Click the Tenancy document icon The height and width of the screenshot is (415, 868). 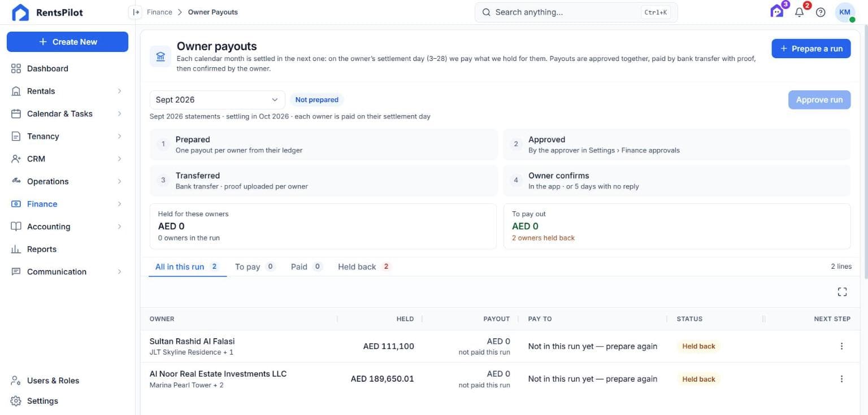(16, 136)
